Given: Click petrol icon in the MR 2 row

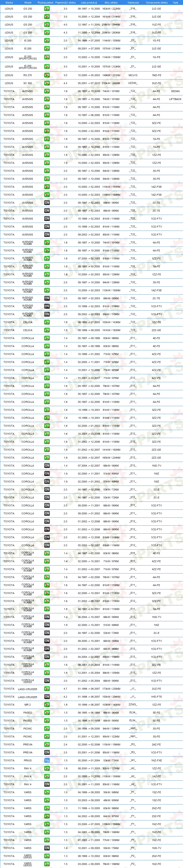Looking at the screenshot, I should pos(47,705).
